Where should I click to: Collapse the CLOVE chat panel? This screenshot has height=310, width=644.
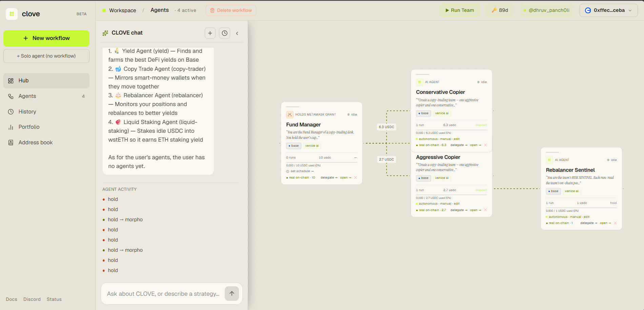tap(237, 33)
